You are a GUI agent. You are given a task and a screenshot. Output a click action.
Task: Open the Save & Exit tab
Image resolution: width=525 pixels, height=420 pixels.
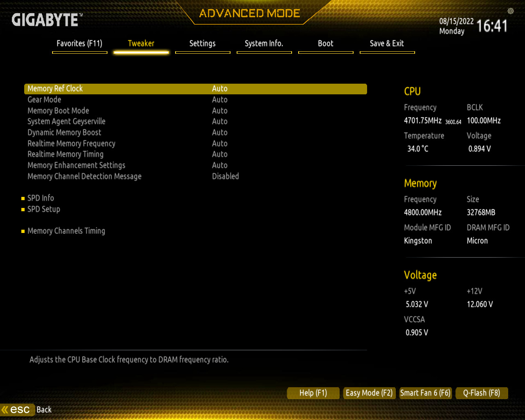point(387,43)
